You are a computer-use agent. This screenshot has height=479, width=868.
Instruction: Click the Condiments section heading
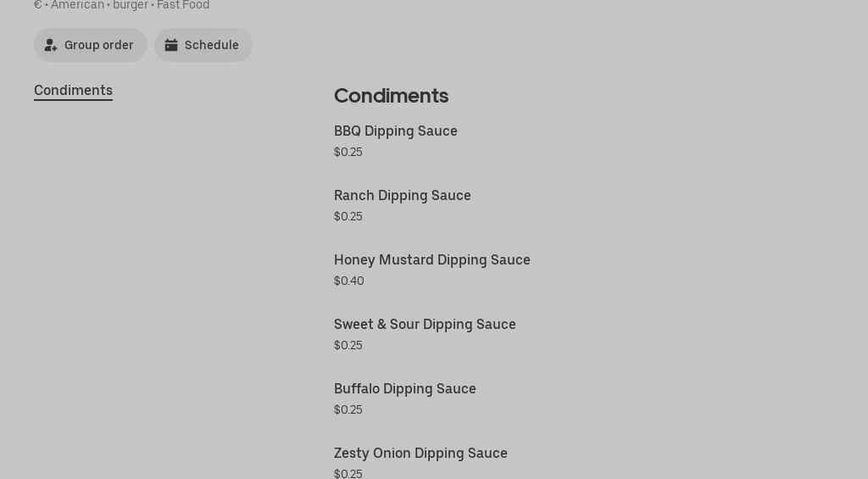click(x=391, y=96)
